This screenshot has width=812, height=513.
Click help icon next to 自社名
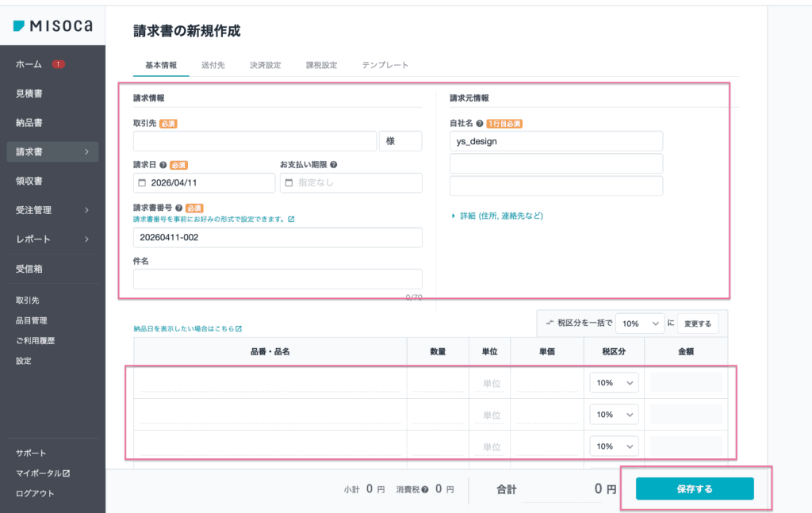(x=480, y=124)
